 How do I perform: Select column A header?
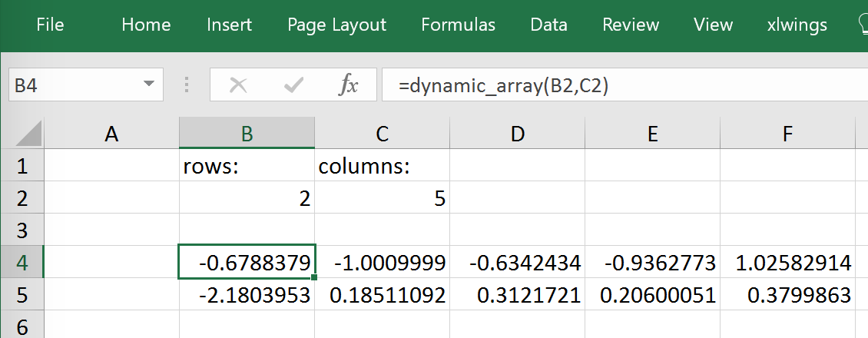point(112,134)
